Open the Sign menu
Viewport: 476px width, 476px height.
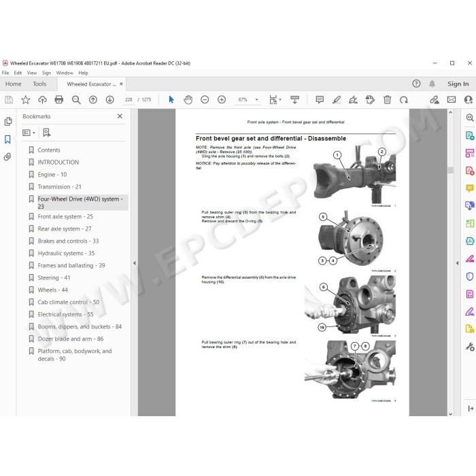tap(46, 73)
